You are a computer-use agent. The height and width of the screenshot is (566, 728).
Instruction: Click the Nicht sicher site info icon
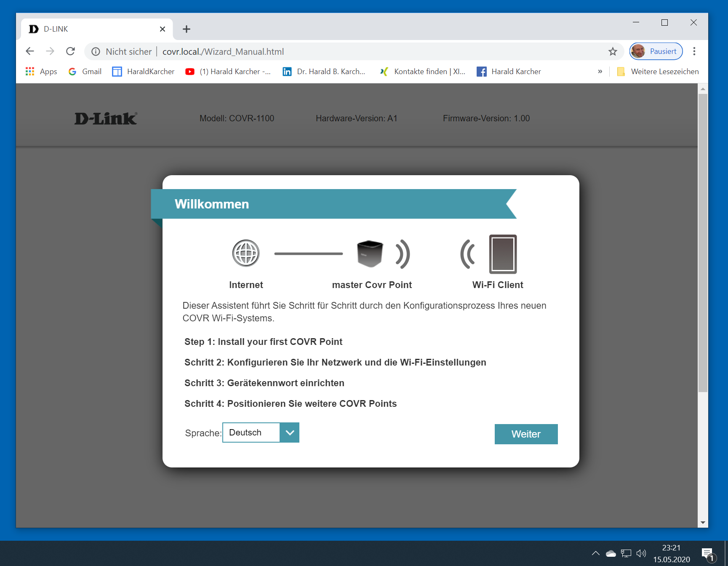pos(96,51)
